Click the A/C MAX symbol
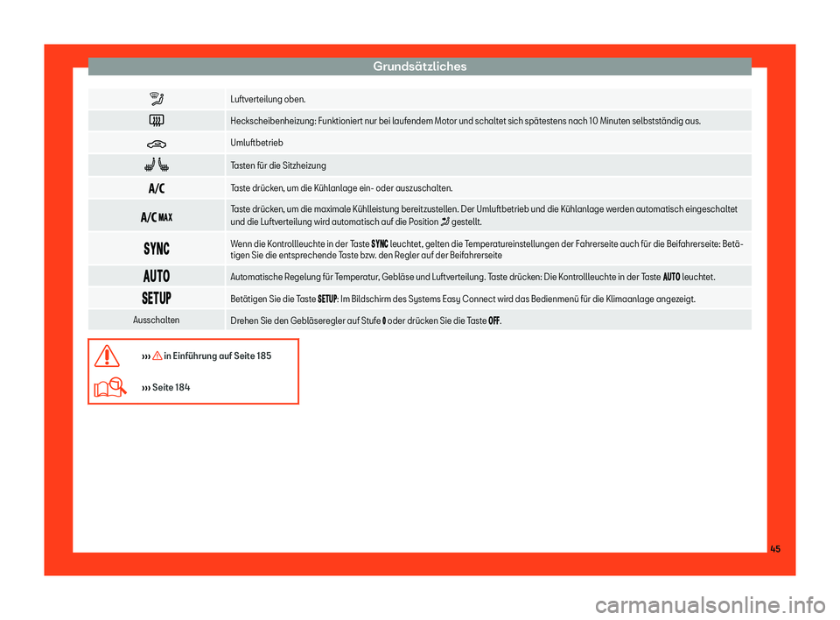This screenshot has height=620, width=840. 157,217
